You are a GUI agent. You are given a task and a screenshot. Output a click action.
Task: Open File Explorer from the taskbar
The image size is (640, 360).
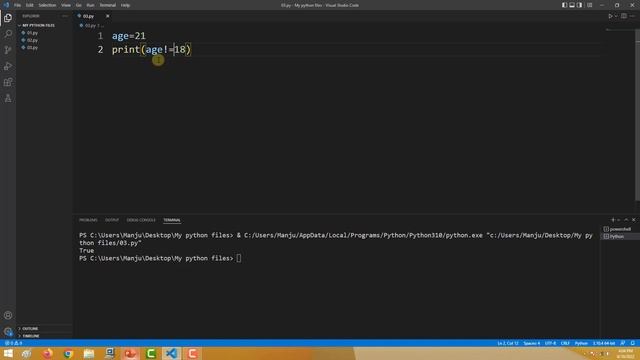[x=89, y=353]
